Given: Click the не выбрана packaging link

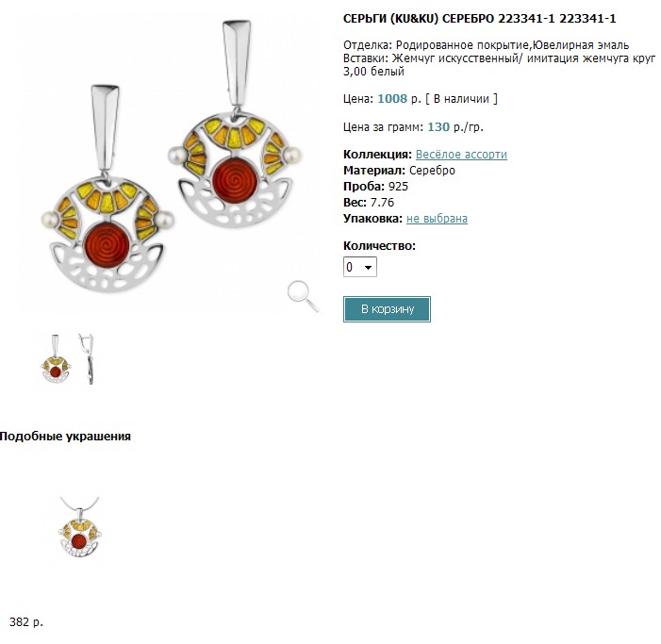Looking at the screenshot, I should (x=437, y=219).
